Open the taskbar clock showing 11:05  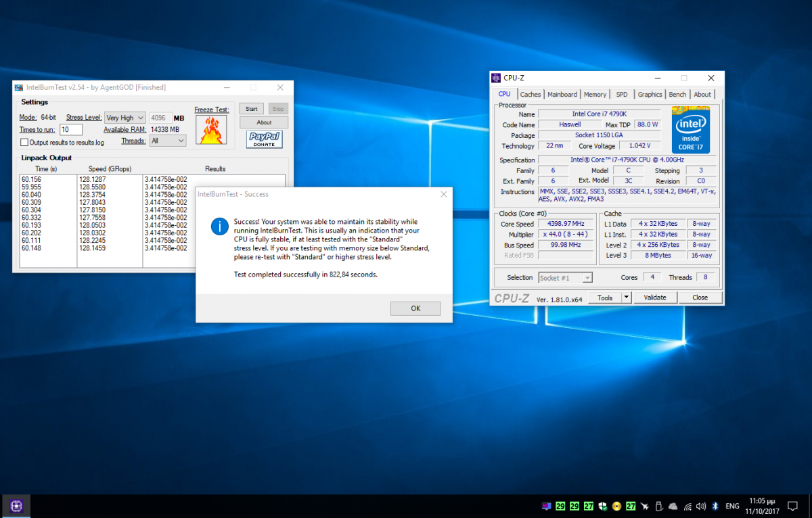[762, 506]
